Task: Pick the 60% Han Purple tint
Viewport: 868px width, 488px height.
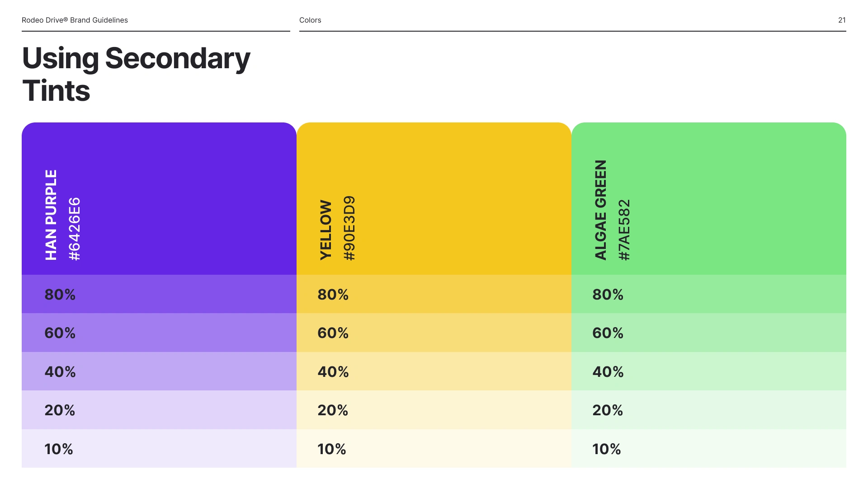Action: (159, 333)
